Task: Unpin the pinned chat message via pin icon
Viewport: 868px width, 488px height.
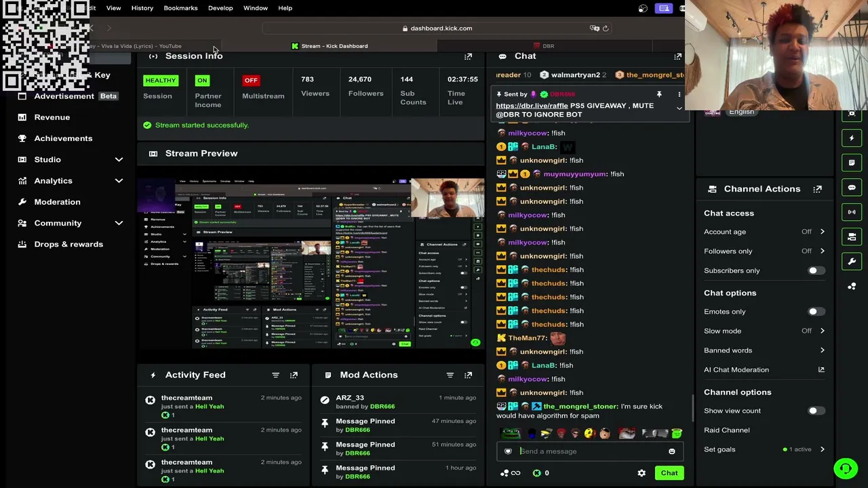Action: pos(658,94)
